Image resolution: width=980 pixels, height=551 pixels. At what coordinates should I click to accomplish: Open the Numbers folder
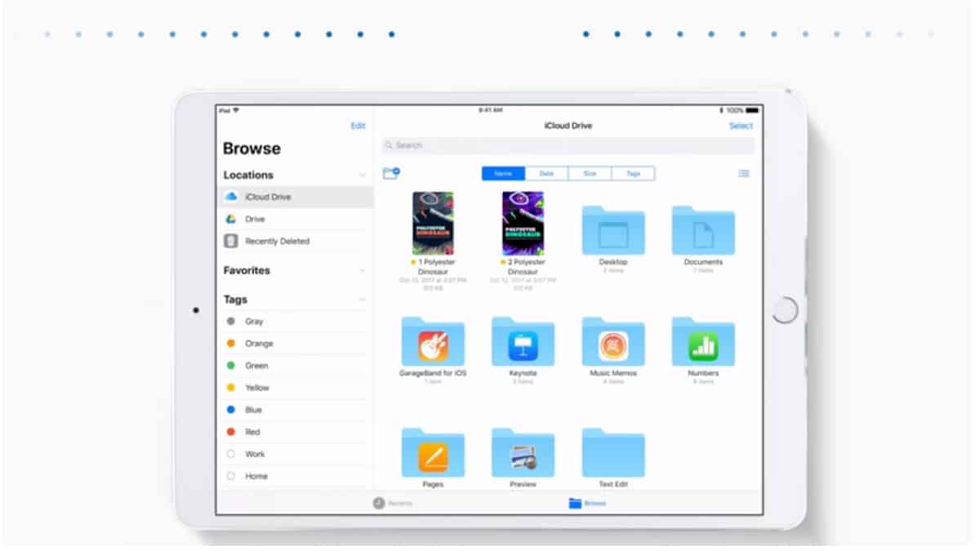704,341
